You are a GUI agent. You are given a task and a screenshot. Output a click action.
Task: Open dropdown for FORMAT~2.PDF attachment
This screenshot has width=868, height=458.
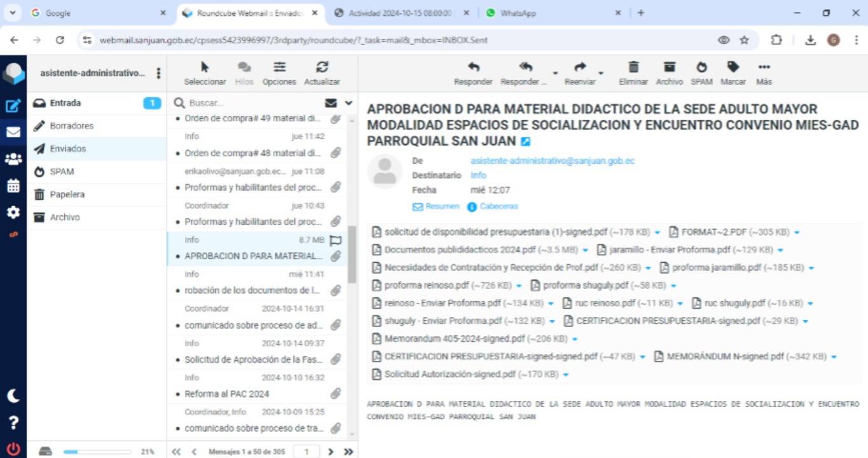click(797, 232)
